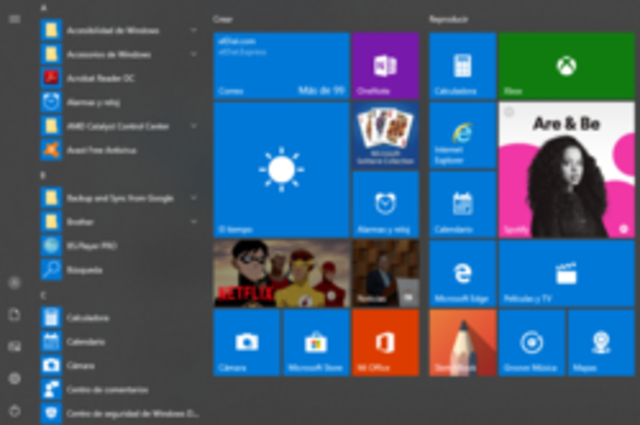
Task: Open the Noticias news tile
Action: pyautogui.click(x=386, y=274)
